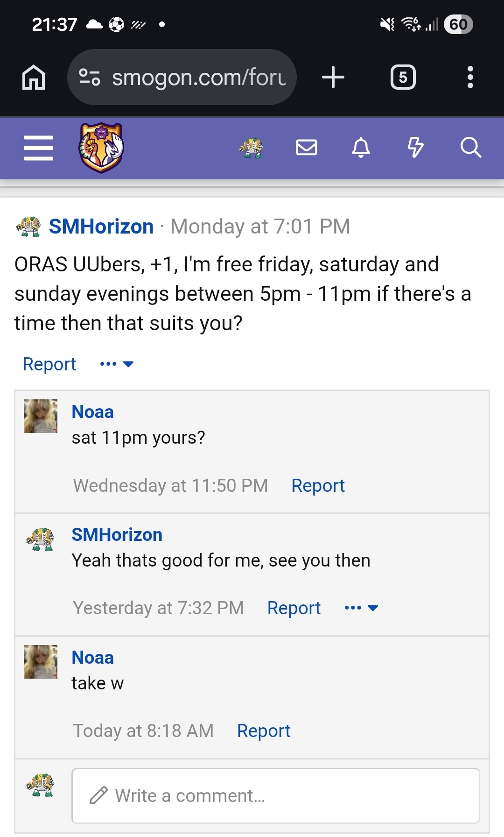This screenshot has width=504, height=837.
Task: Expand more options under SMHorizon's main post
Action: pos(117,364)
